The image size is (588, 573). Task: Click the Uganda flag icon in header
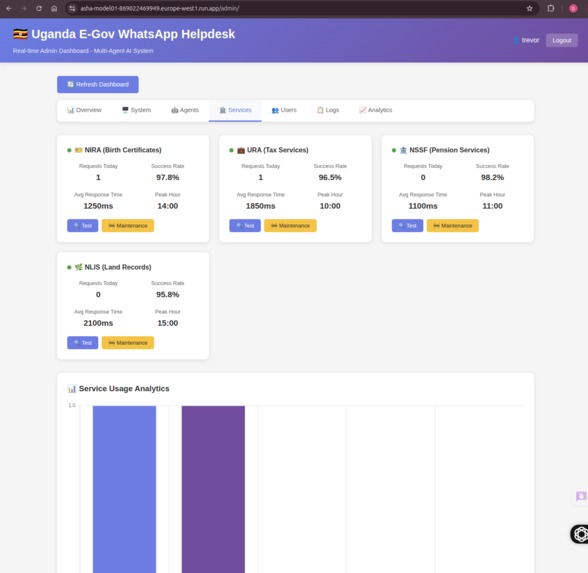coord(20,34)
